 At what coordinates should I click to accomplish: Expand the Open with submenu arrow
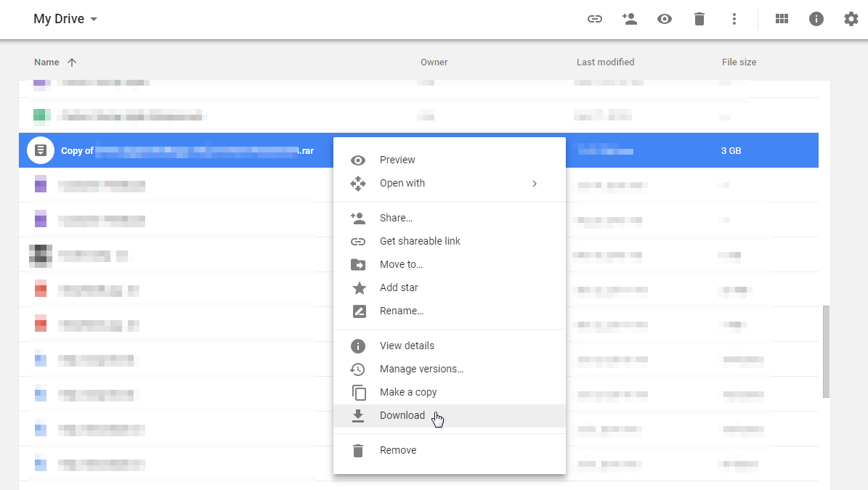point(535,184)
